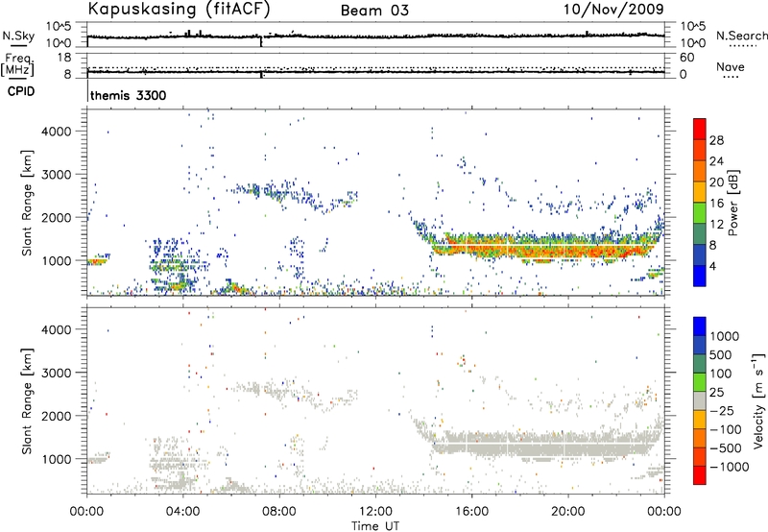Click the 04:00 time tick label
The image size is (768, 532).
[x=183, y=512]
